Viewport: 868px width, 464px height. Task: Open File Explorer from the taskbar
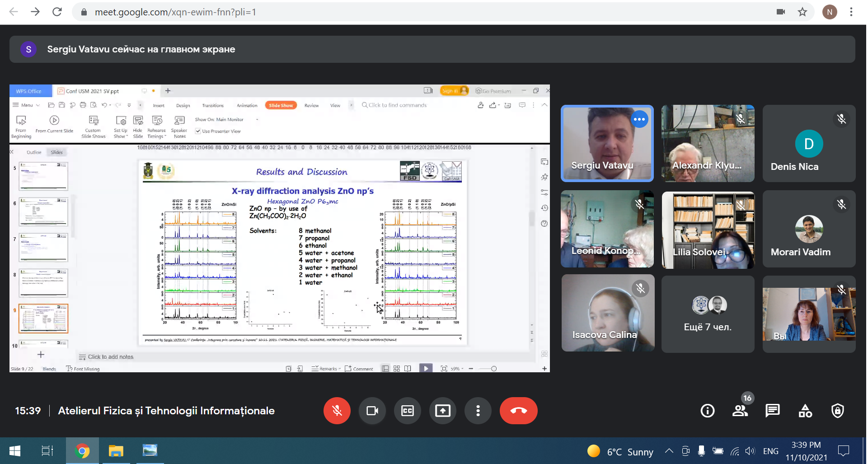coord(116,451)
